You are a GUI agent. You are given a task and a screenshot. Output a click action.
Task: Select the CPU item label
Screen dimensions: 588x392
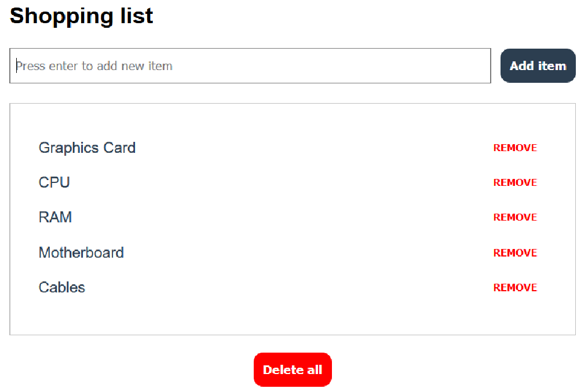coord(54,182)
